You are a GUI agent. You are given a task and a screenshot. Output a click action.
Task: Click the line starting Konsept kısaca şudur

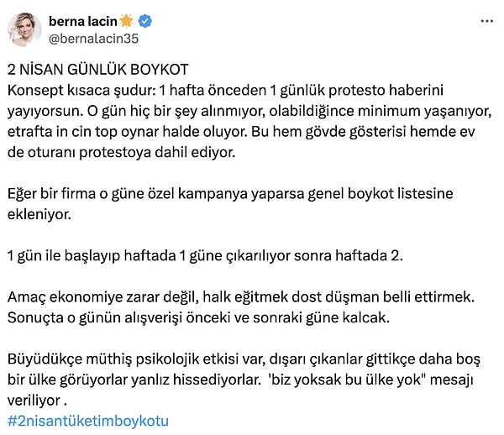(225, 91)
